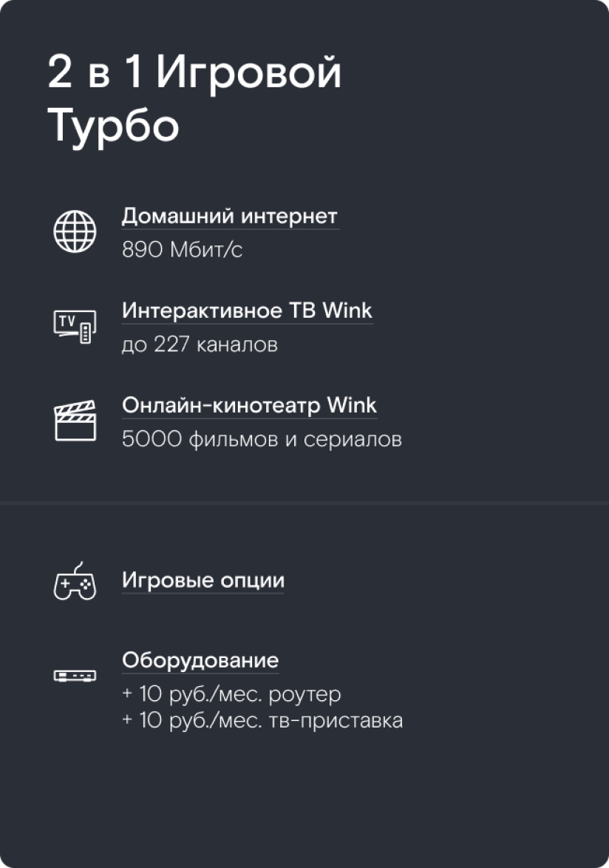Open the Онлайн-кинотеатр Wink link
Image resolution: width=609 pixels, height=868 pixels.
(x=249, y=406)
